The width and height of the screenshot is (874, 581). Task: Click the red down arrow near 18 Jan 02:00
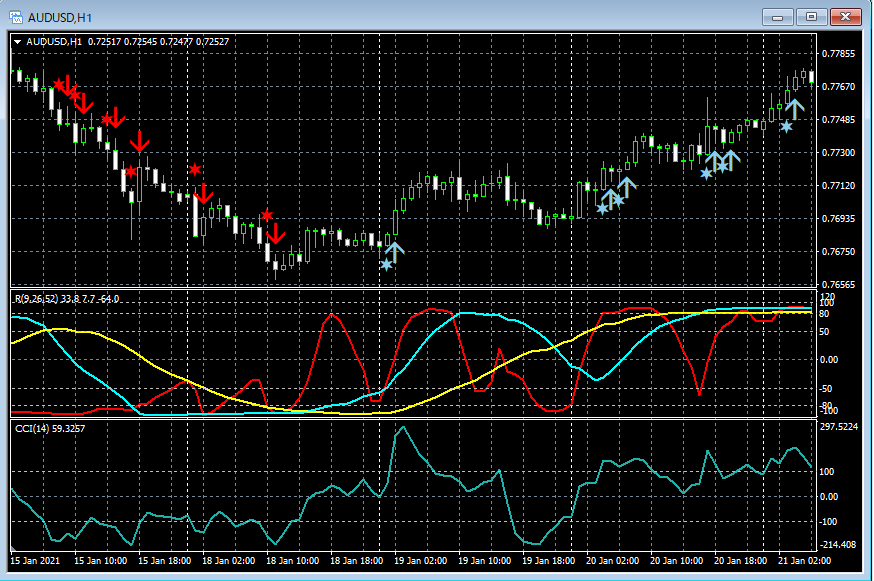pos(203,193)
